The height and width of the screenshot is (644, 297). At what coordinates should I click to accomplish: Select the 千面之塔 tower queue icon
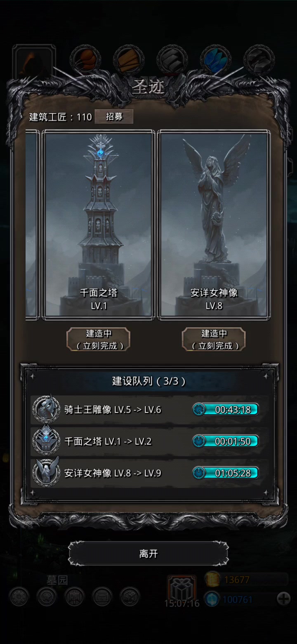click(46, 440)
